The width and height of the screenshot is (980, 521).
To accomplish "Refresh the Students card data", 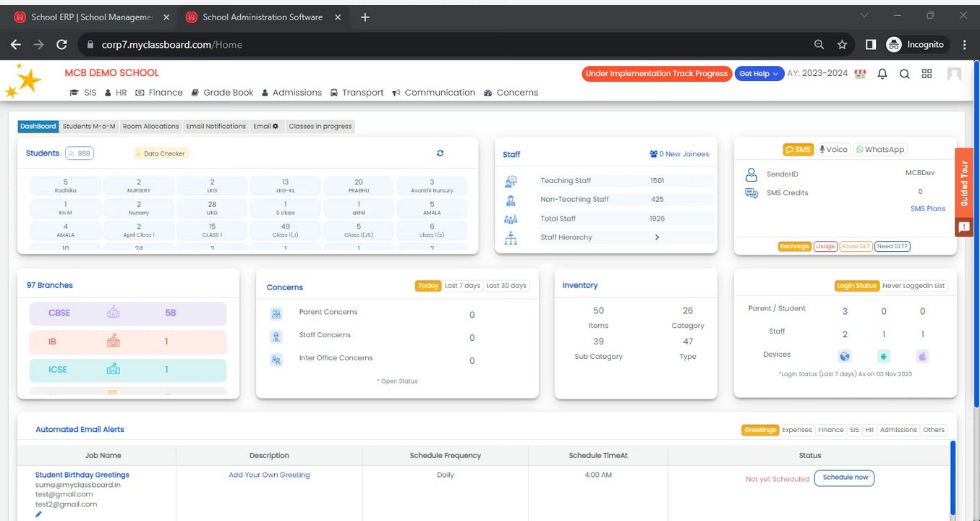I will click(x=440, y=153).
